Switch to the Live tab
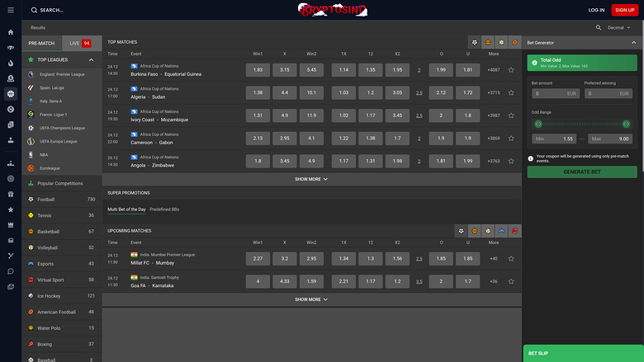The height and width of the screenshot is (362, 644). pos(81,43)
